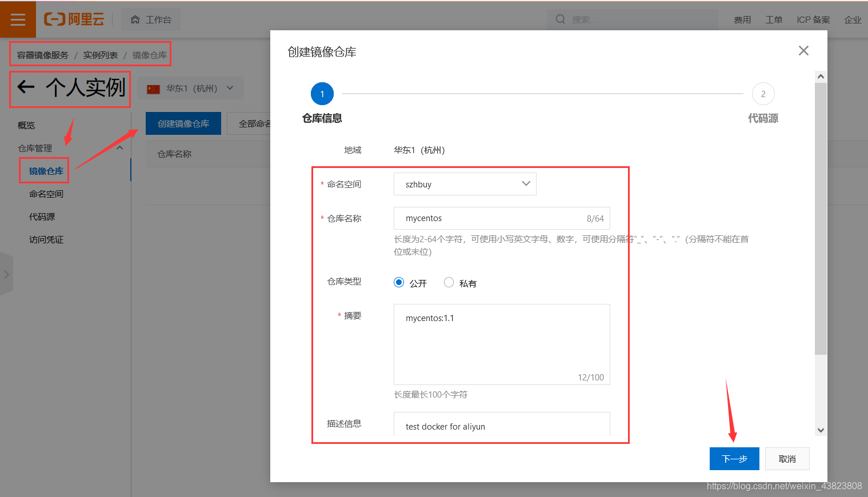
Task: Click the 创建镜像仓库 dialog title
Action: click(x=322, y=52)
